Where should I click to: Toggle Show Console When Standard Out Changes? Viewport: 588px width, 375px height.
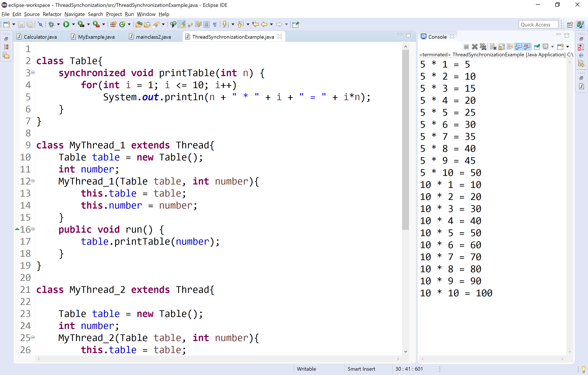(518, 46)
